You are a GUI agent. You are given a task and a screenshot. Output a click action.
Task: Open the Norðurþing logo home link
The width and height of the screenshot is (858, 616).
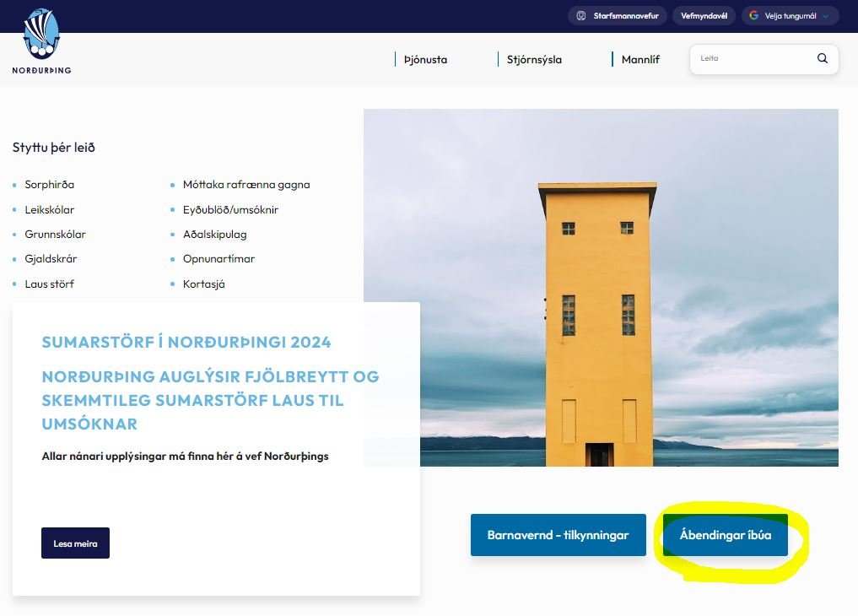[x=41, y=41]
